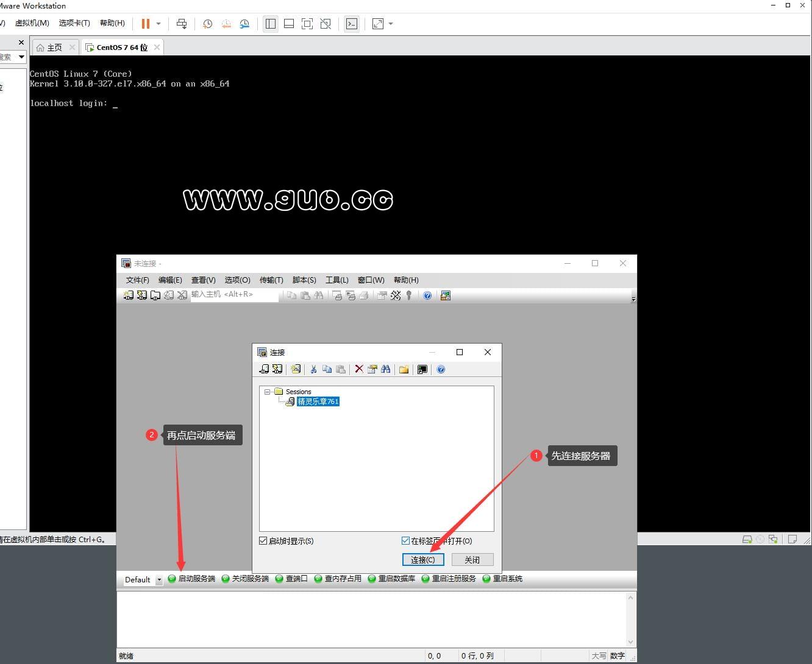Pause the virtual machine in VMware
Viewport: 812px width, 664px height.
(145, 24)
